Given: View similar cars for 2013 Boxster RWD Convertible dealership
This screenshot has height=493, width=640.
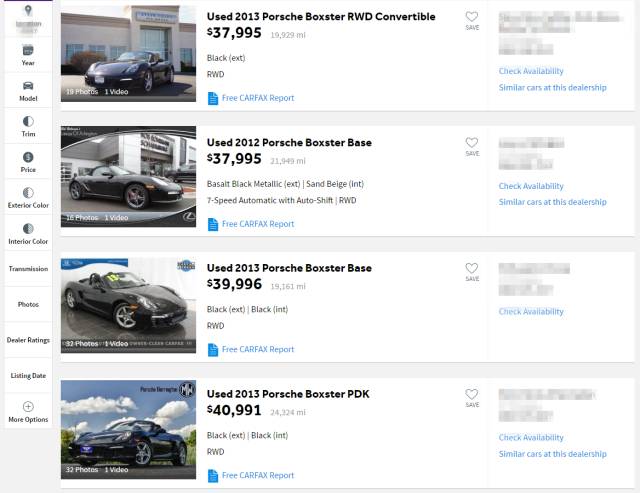Looking at the screenshot, I should (553, 88).
